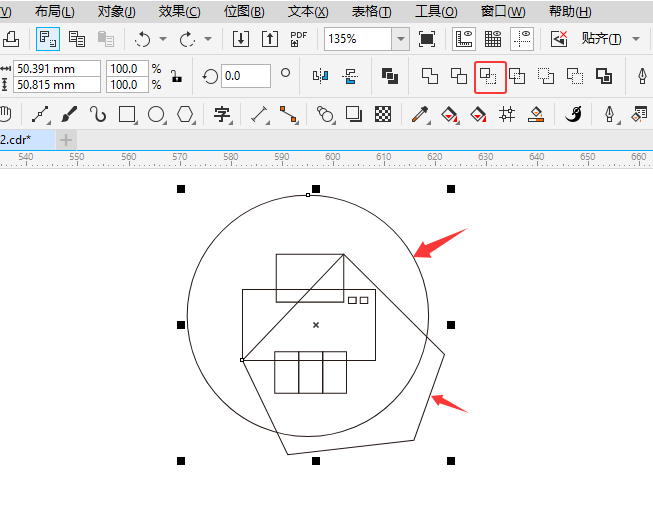Click the Mirror vertically icon
653x518 pixels.
pyautogui.click(x=350, y=76)
